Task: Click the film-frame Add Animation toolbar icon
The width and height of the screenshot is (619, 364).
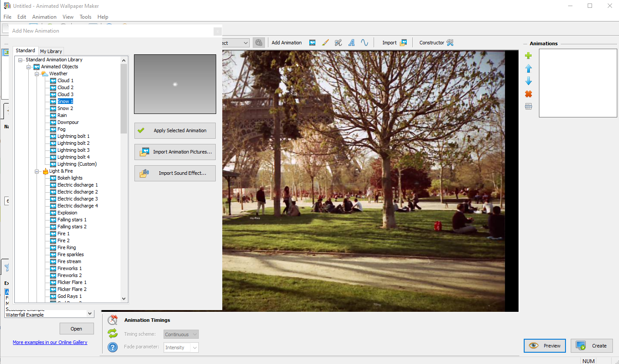Action: [312, 43]
